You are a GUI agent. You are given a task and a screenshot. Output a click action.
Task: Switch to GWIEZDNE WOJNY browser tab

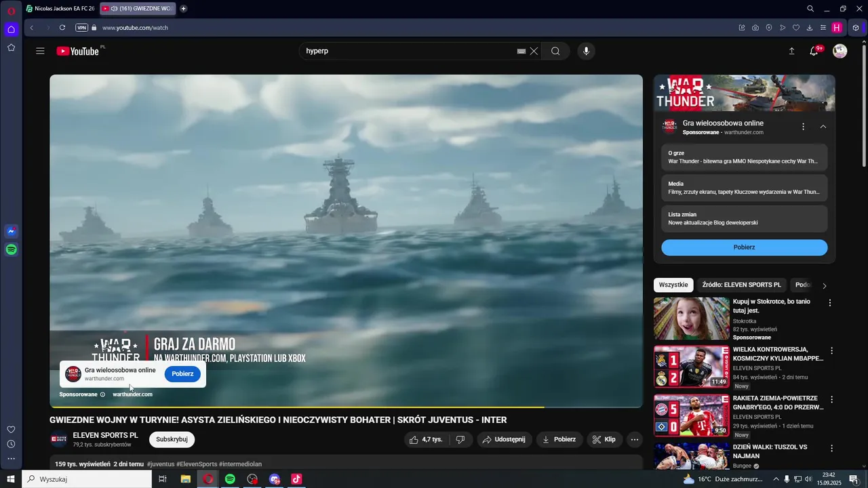point(138,9)
